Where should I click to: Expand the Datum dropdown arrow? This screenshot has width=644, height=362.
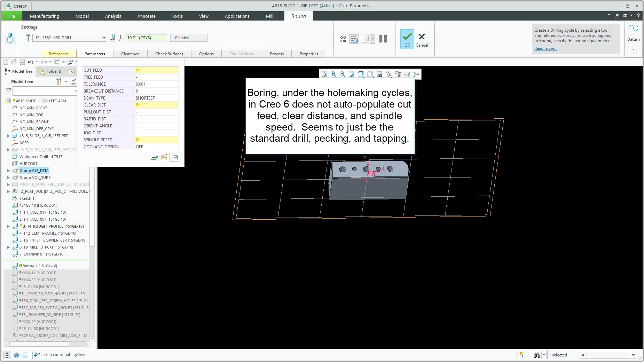[633, 49]
